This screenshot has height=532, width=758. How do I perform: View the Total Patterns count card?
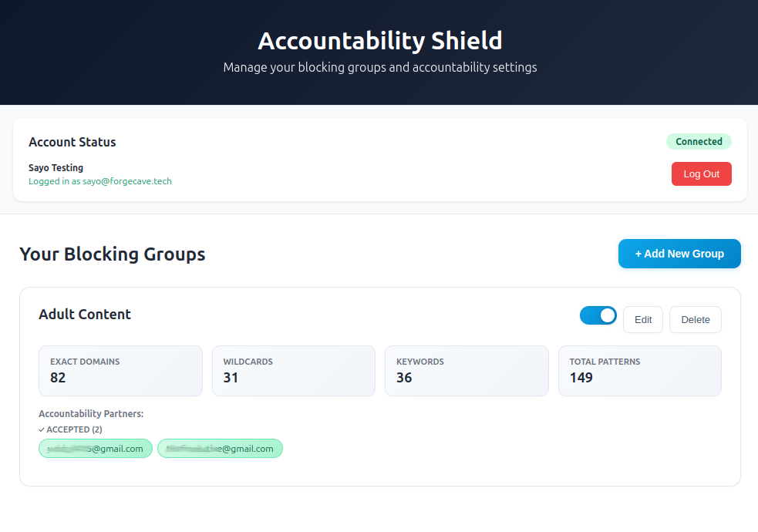(639, 371)
